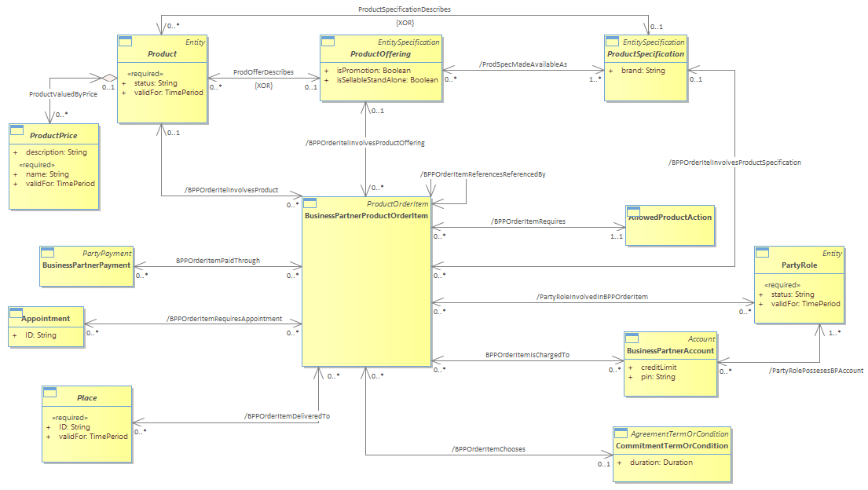This screenshot has width=868, height=490.
Task: Select the /BPPOrderItelInvolvesProductOffering label
Action: click(365, 143)
